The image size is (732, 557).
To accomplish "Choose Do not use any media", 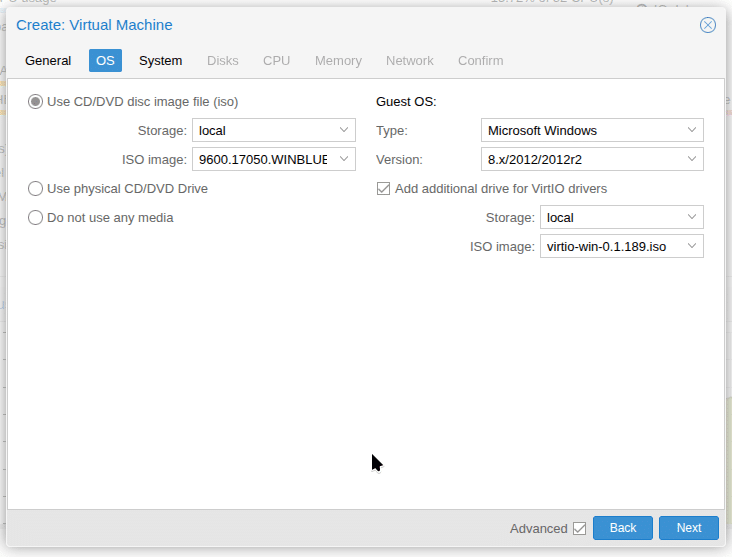I will [36, 217].
